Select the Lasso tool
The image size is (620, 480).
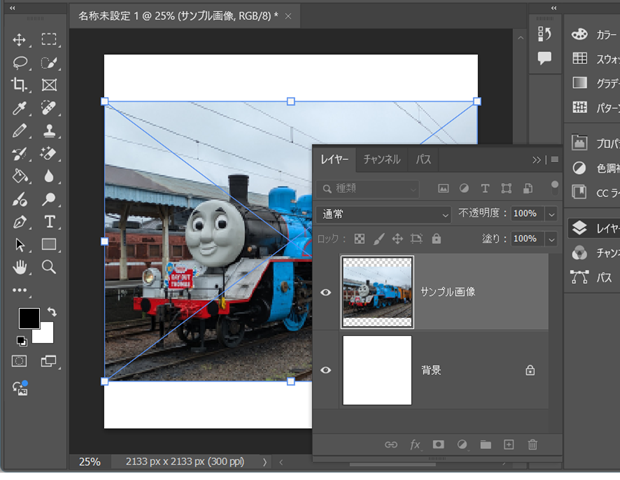click(20, 62)
